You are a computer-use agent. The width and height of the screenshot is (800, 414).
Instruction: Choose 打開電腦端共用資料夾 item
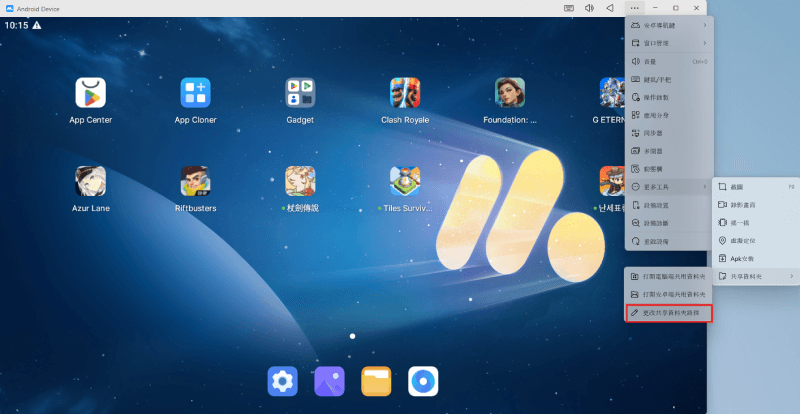pyautogui.click(x=668, y=277)
